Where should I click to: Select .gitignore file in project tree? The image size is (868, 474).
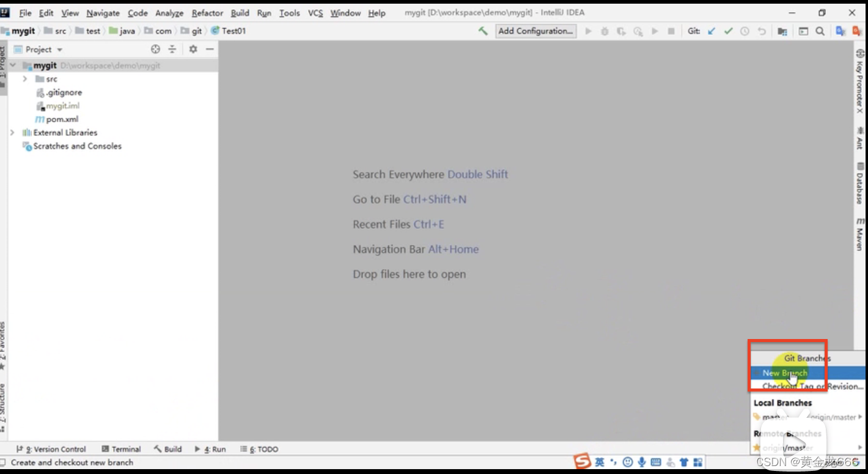pos(59,92)
